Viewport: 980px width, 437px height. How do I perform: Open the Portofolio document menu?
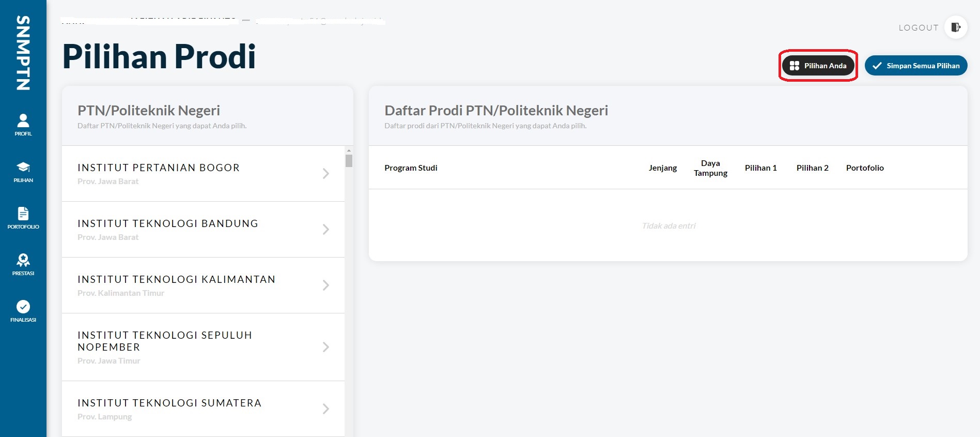point(23,218)
